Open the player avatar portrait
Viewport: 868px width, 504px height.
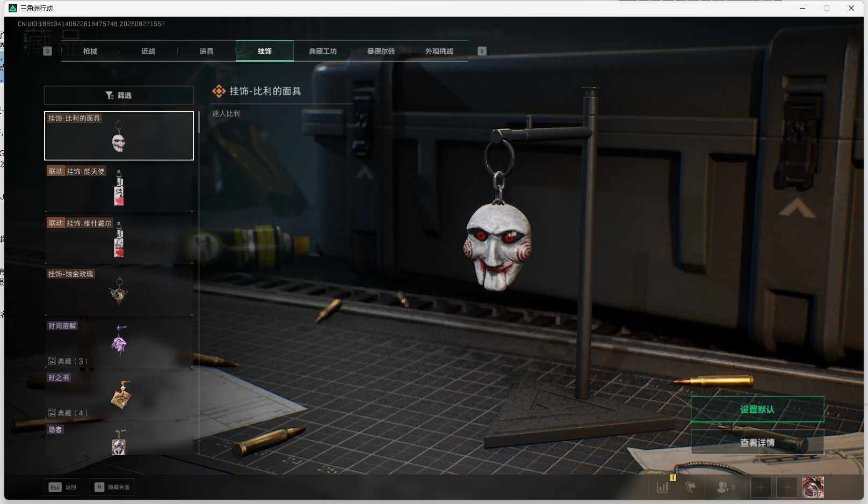tap(813, 487)
